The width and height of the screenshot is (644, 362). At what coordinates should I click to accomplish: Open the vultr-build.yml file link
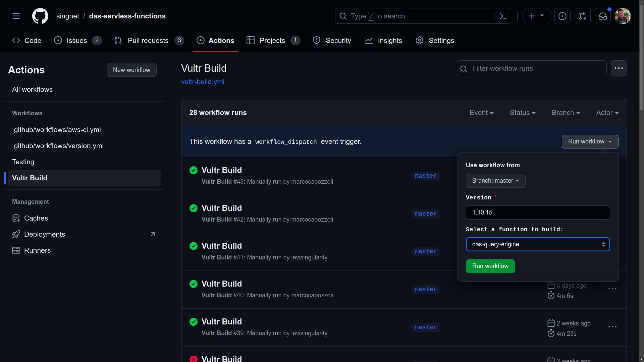(203, 82)
